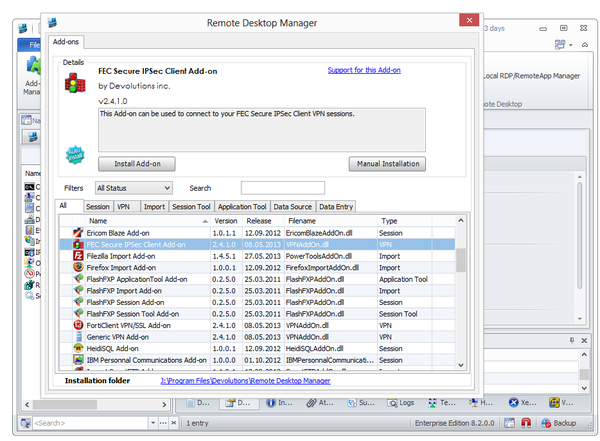Open the Te... tab in main window
This screenshot has height=441, width=600.
(442, 403)
